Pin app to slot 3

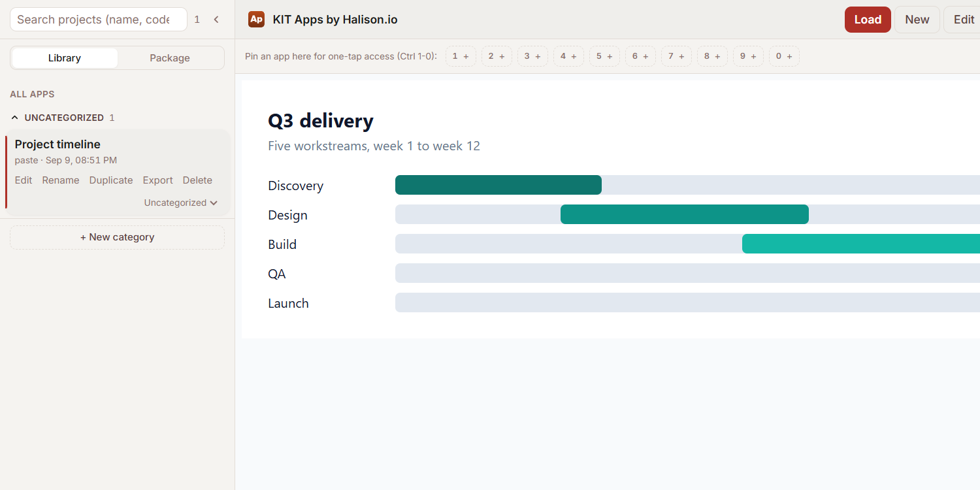click(532, 56)
